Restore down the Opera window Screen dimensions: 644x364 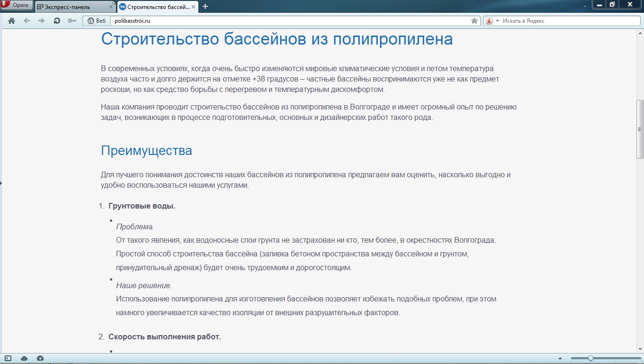point(612,4)
